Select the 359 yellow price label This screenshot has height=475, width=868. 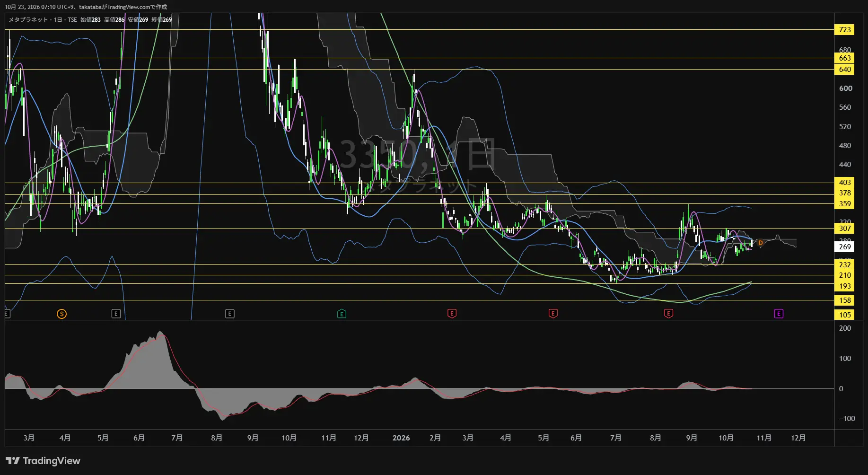[845, 204]
